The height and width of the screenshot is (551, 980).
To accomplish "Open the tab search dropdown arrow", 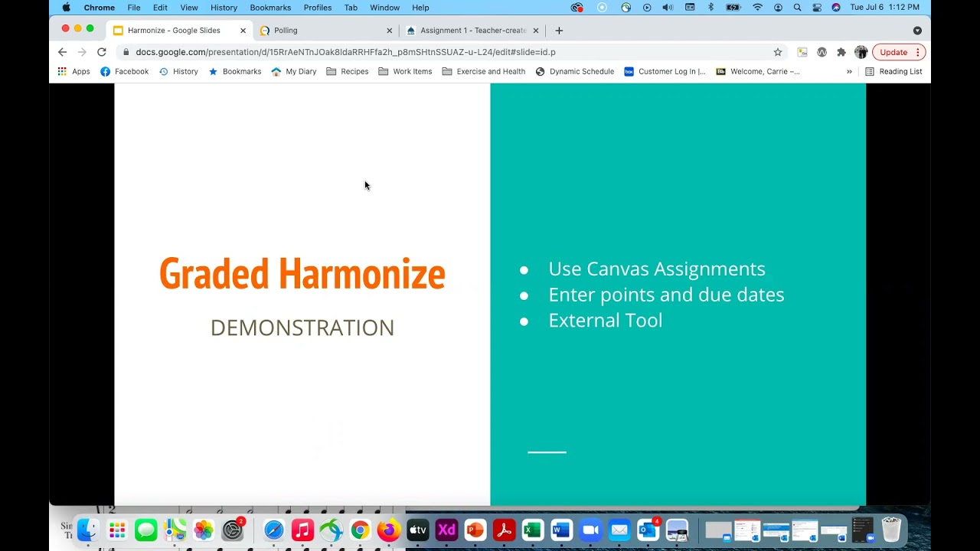I will [x=917, y=31].
